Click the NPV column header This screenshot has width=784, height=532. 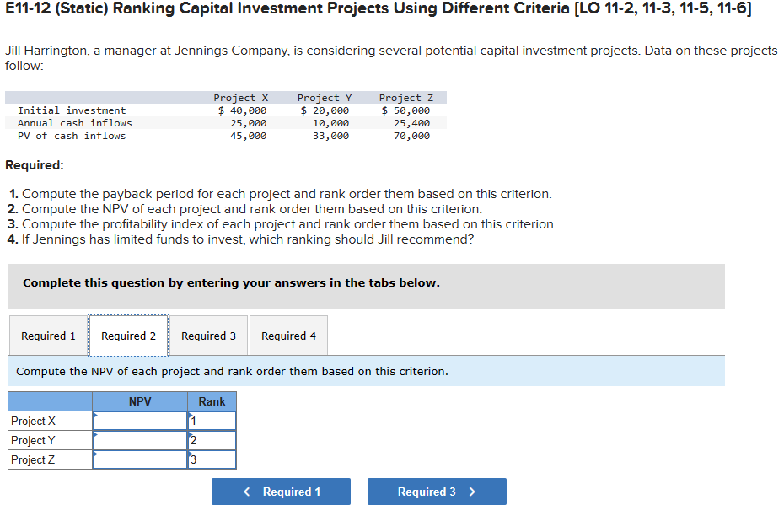(141, 401)
